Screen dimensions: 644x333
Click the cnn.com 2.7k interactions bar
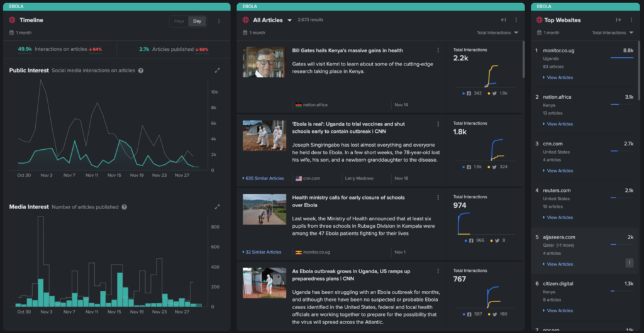[x=622, y=151]
